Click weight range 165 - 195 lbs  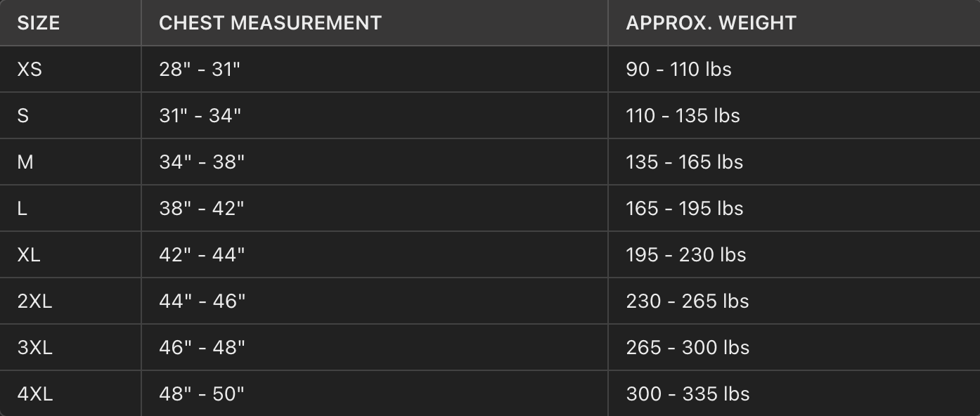click(x=684, y=209)
